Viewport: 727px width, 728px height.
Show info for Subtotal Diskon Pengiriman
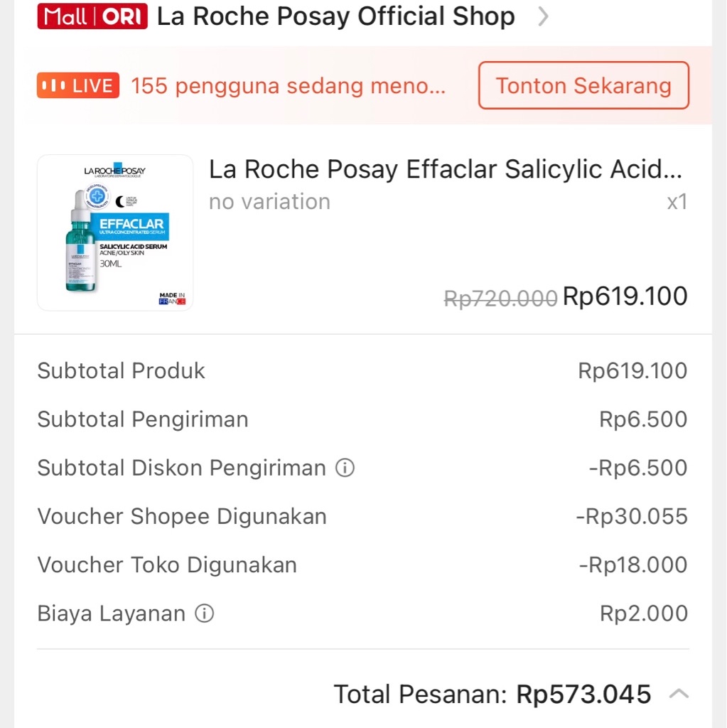click(x=345, y=468)
